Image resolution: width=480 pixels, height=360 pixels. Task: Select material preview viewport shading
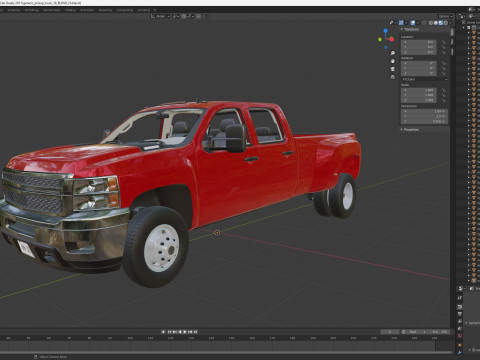coord(441,23)
